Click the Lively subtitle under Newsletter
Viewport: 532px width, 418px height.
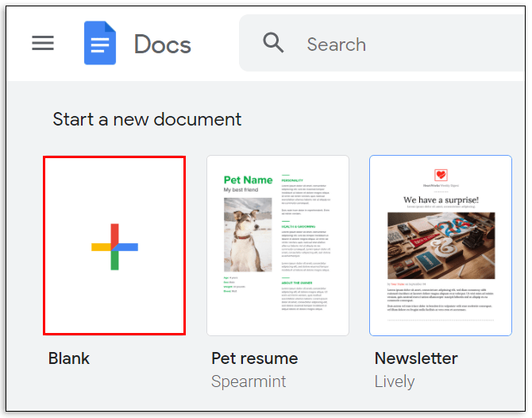395,381
